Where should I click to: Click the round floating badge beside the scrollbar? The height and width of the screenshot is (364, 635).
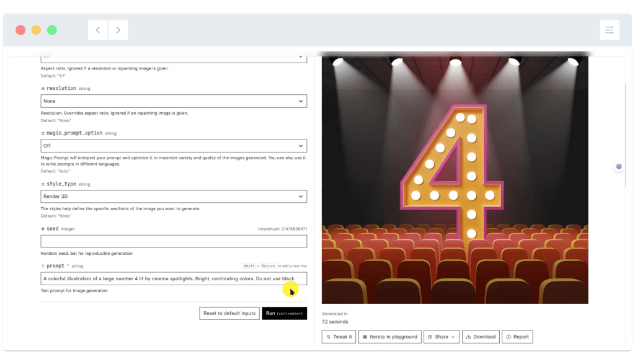tap(619, 166)
